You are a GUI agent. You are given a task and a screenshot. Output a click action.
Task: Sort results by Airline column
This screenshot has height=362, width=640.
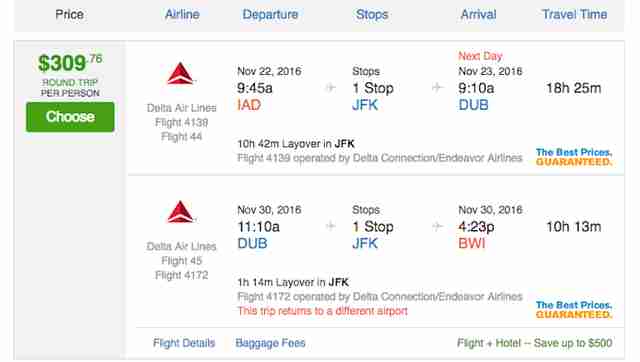click(182, 15)
